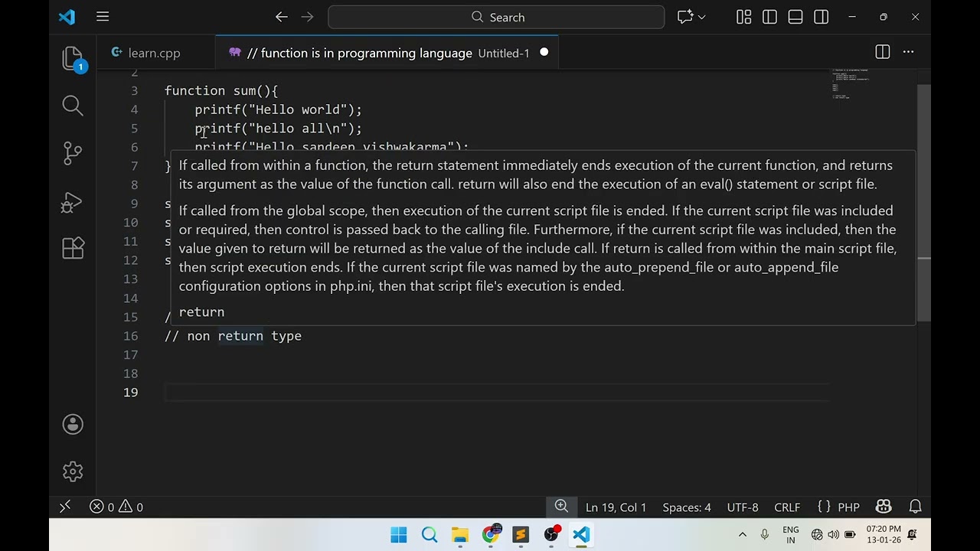Open the hamburger application menu
Viewport: 980px width, 551px height.
click(103, 17)
